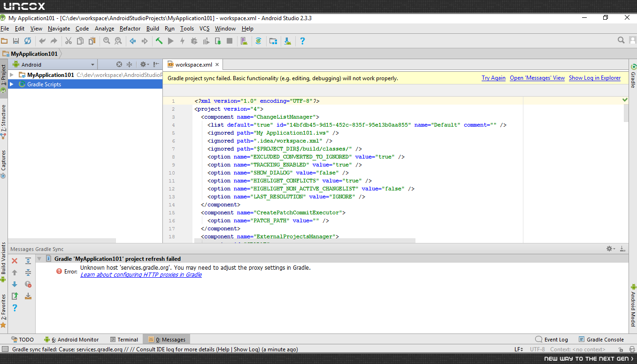Click the Cut scissors icon
637x364 pixels.
coord(69,41)
